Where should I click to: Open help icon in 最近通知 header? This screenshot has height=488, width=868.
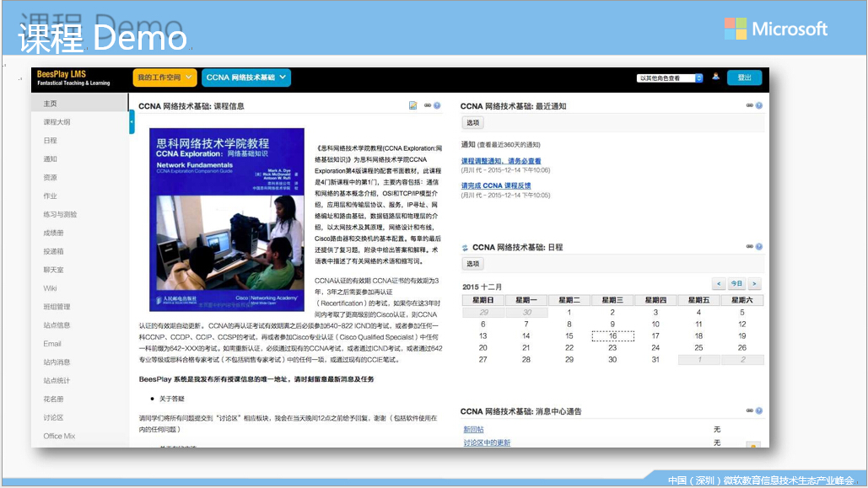click(x=759, y=105)
